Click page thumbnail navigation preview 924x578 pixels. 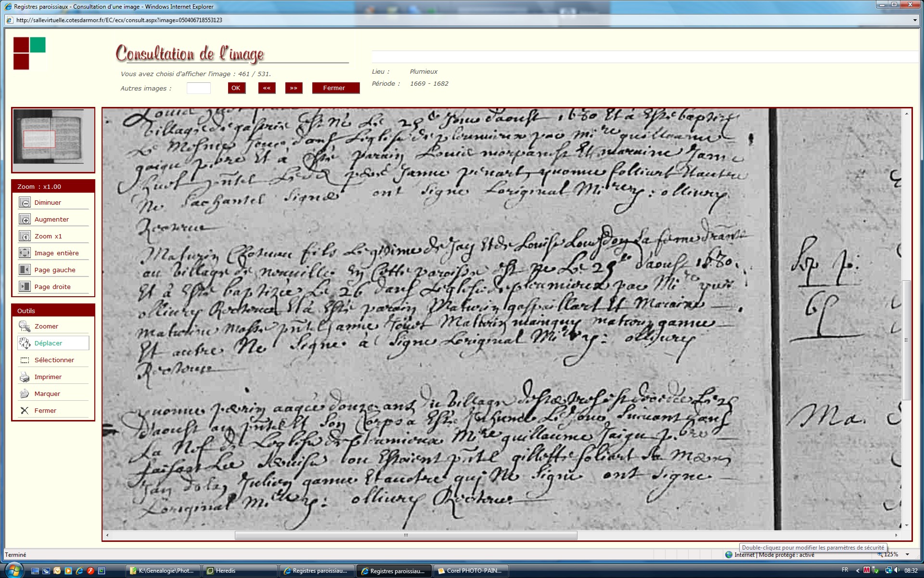click(x=49, y=137)
